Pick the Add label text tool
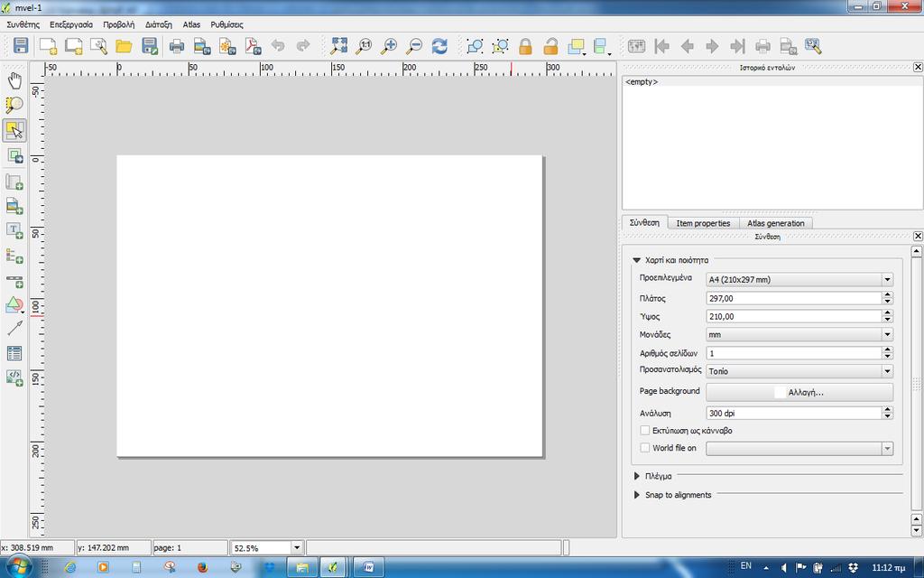This screenshot has width=924, height=578. click(x=14, y=230)
